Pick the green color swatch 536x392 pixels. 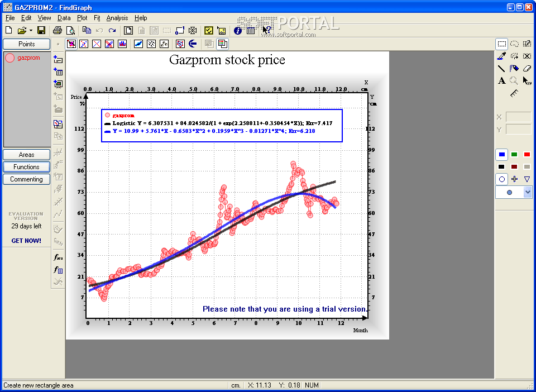tap(514, 155)
